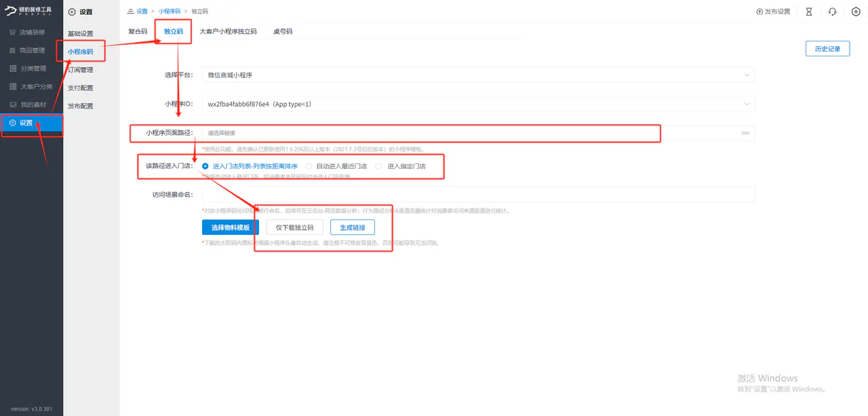868x416 pixels.
Task: Click the 生成链接 button
Action: coord(353,227)
